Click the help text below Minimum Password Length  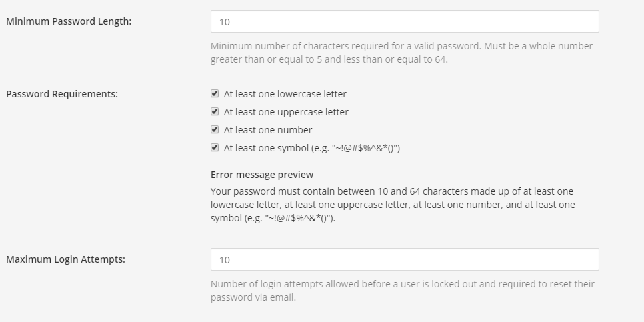(x=401, y=47)
